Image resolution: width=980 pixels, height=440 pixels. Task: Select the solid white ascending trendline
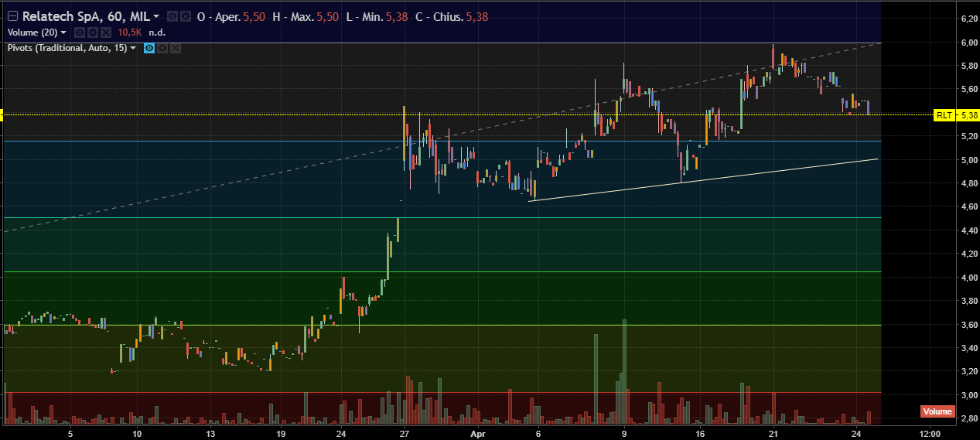coord(703,179)
